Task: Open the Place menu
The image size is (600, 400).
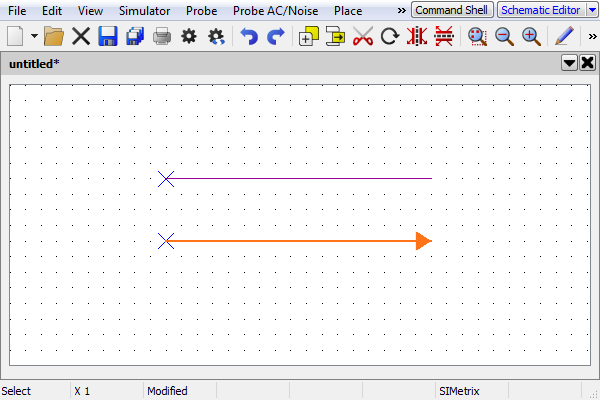Action: click(x=348, y=10)
